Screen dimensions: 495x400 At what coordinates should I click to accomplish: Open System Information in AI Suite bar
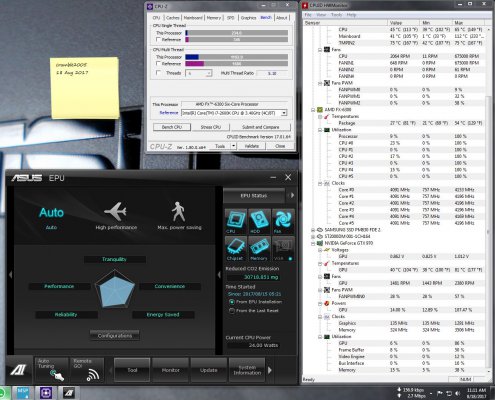tap(247, 370)
